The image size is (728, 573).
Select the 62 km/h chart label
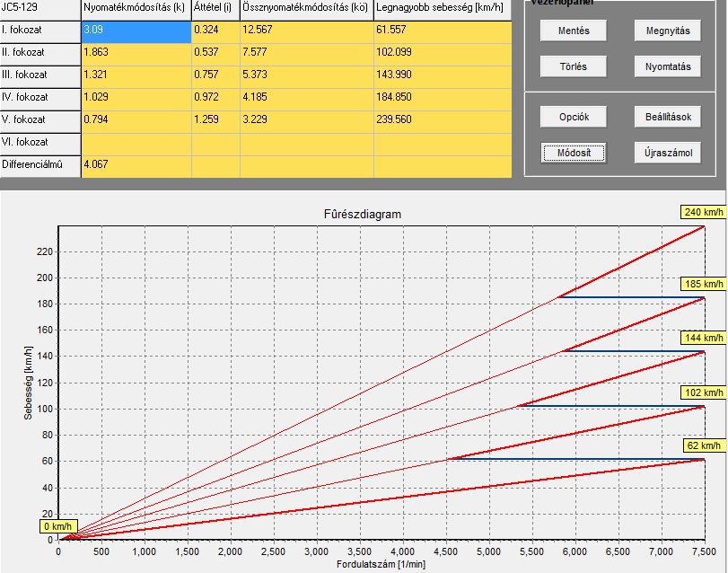(705, 445)
